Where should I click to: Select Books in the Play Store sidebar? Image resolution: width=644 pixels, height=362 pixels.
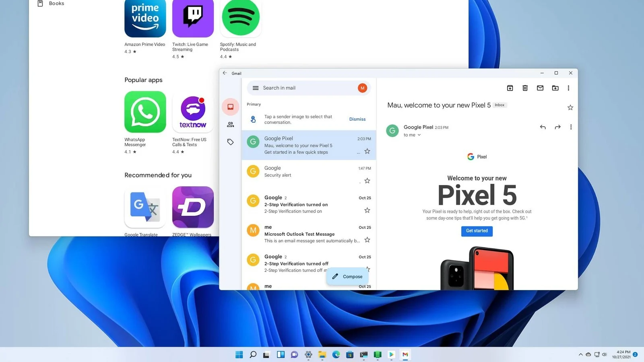51,4
